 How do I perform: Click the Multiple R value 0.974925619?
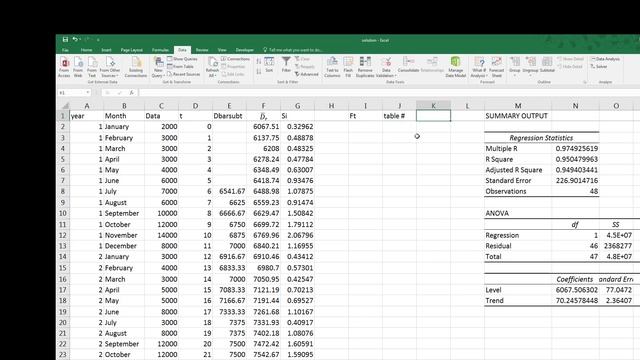pos(575,149)
